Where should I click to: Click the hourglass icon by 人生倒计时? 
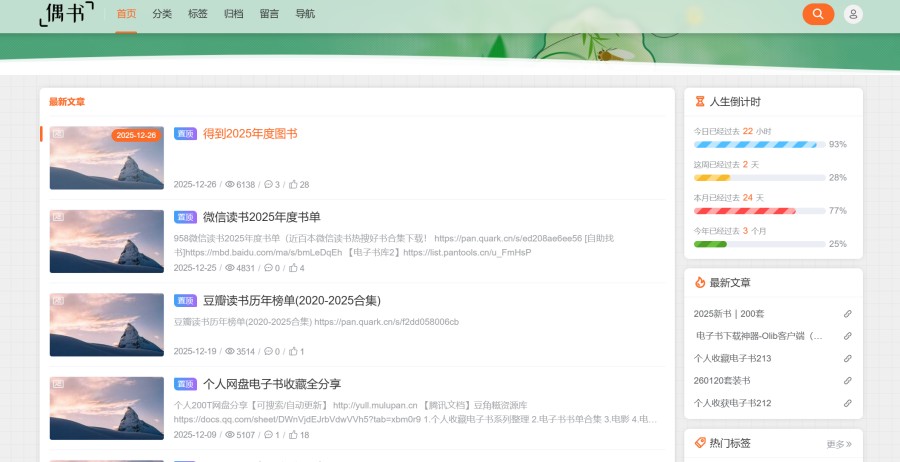click(x=700, y=102)
